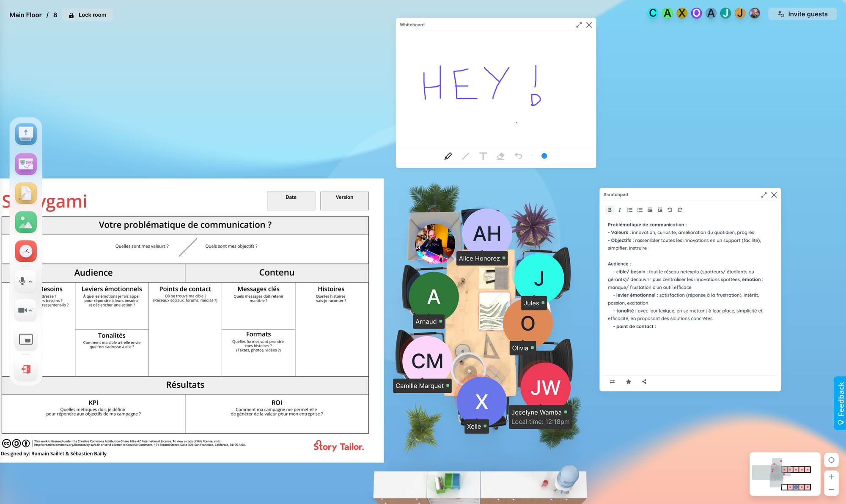Open the Feedback side tab
Viewport: 846px width, 504px height.
(840, 403)
